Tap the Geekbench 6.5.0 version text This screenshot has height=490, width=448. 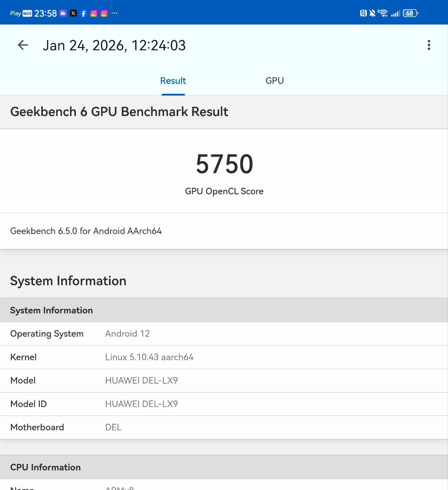coord(86,231)
